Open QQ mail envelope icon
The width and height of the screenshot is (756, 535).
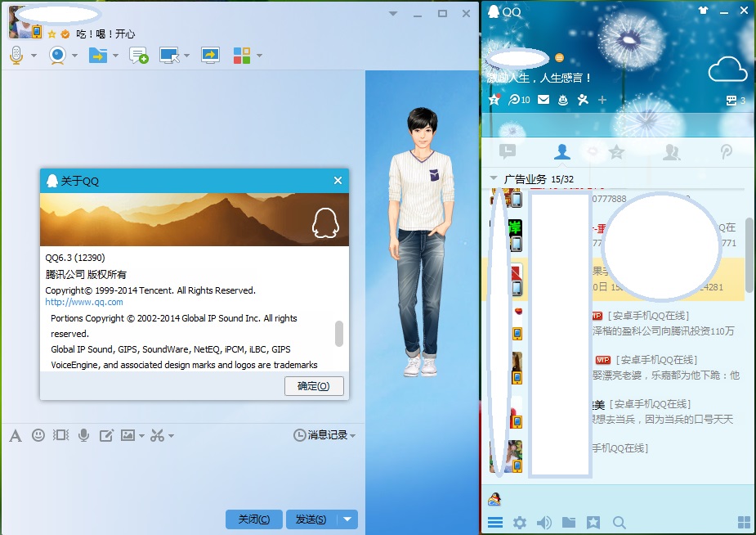[x=543, y=100]
